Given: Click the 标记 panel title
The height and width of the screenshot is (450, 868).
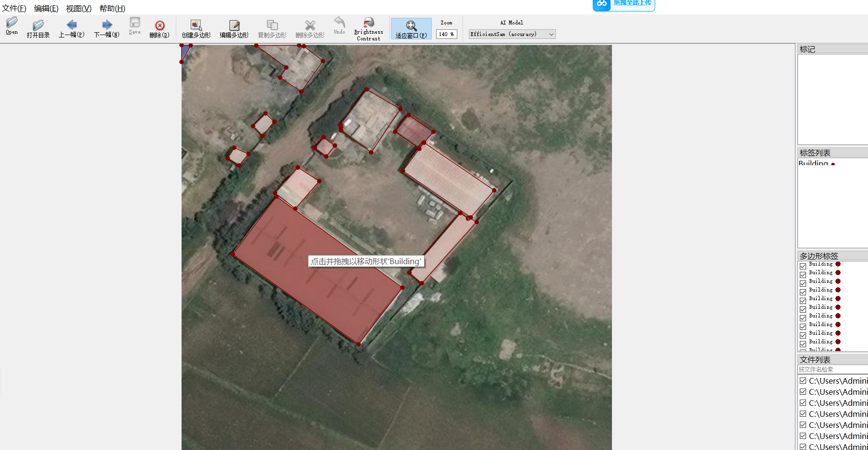Looking at the screenshot, I should pos(807,49).
